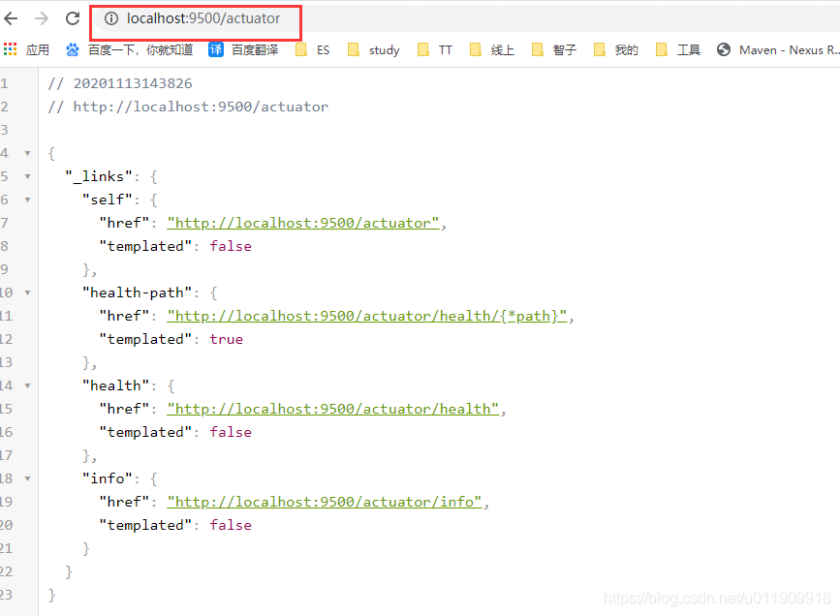
Task: Open the 工具 bookmark folder
Action: (x=678, y=49)
